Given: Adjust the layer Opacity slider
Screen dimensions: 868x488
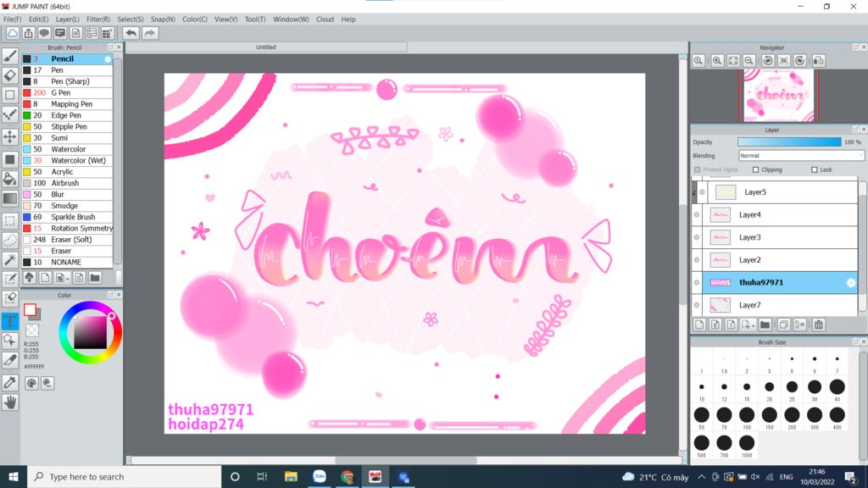Looking at the screenshot, I should 789,142.
